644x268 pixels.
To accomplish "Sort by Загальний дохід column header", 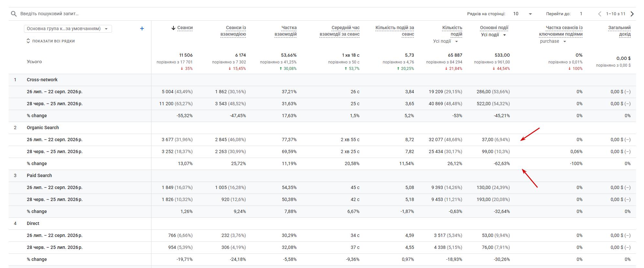I will pos(619,31).
